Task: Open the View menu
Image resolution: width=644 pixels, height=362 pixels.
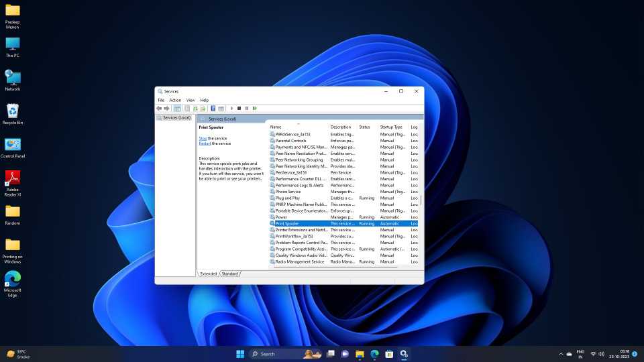Action: point(191,100)
